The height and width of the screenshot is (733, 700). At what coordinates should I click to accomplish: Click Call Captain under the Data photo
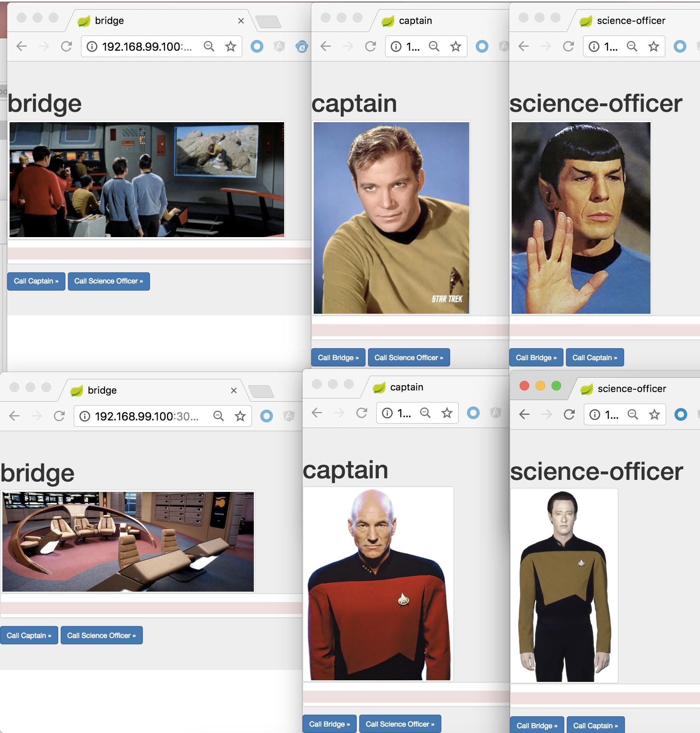coord(595,725)
